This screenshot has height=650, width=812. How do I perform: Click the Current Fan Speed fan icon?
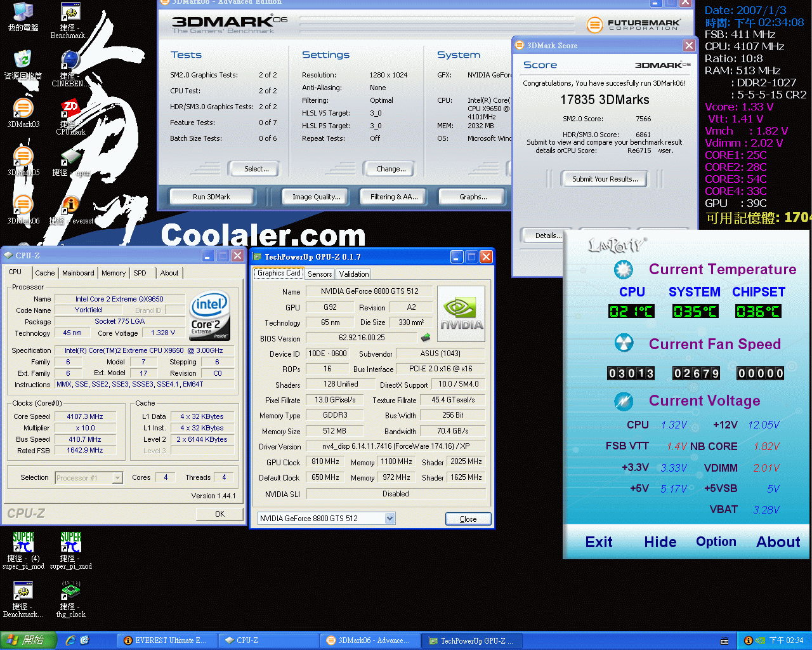click(624, 343)
